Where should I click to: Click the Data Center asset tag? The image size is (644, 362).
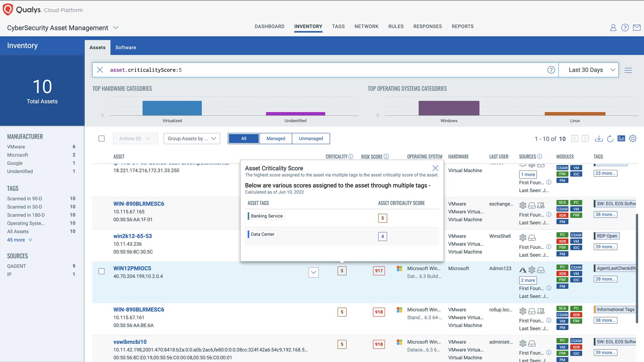pyautogui.click(x=262, y=234)
